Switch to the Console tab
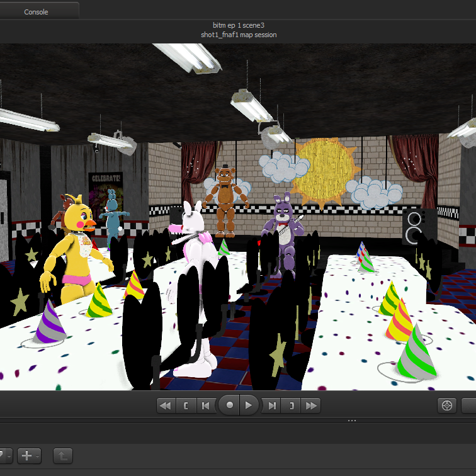This screenshot has height=476, width=476. (x=36, y=11)
